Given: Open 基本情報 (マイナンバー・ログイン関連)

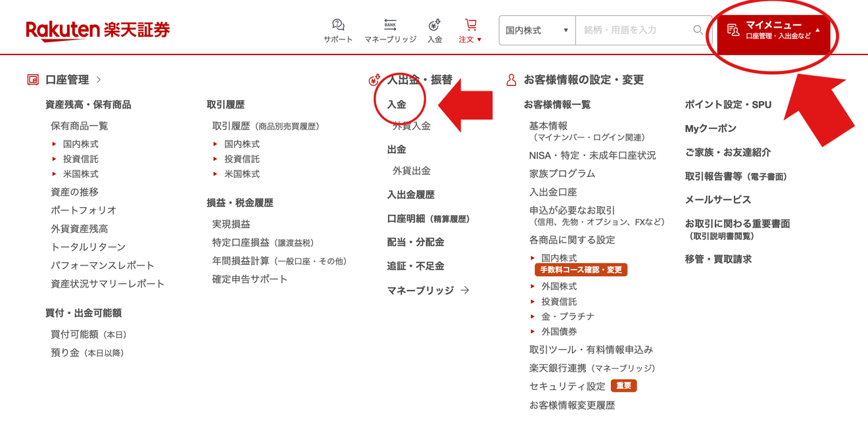Looking at the screenshot, I should (x=587, y=131).
